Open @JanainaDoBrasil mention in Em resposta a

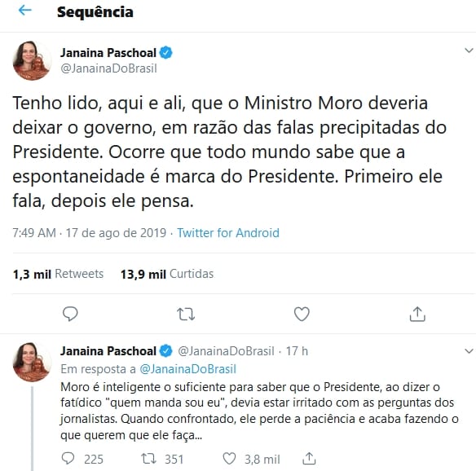point(188,369)
